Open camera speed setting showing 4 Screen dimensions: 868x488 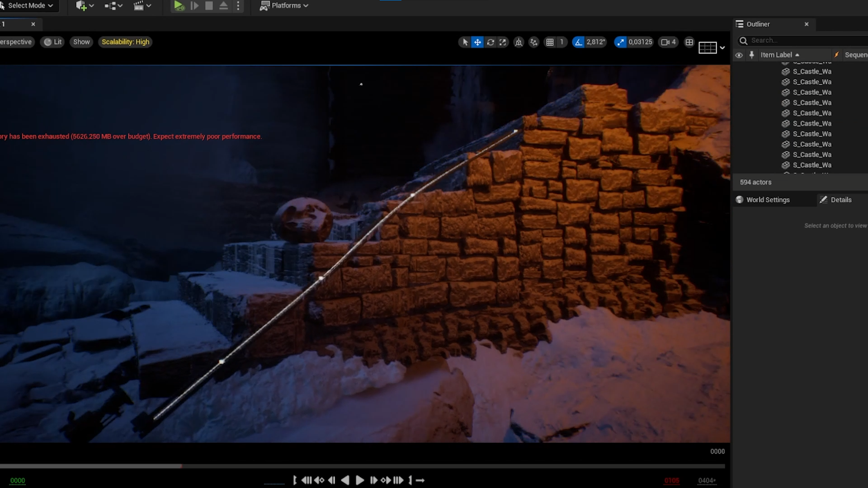coord(668,42)
